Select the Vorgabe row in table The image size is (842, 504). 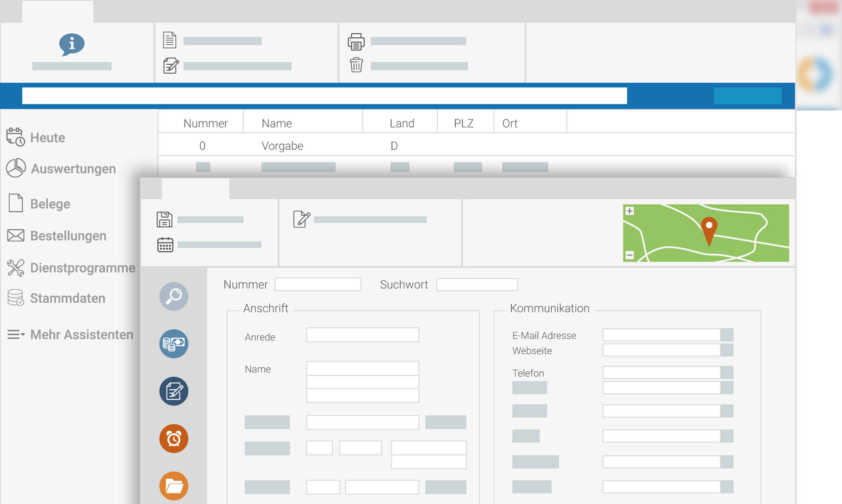(282, 146)
